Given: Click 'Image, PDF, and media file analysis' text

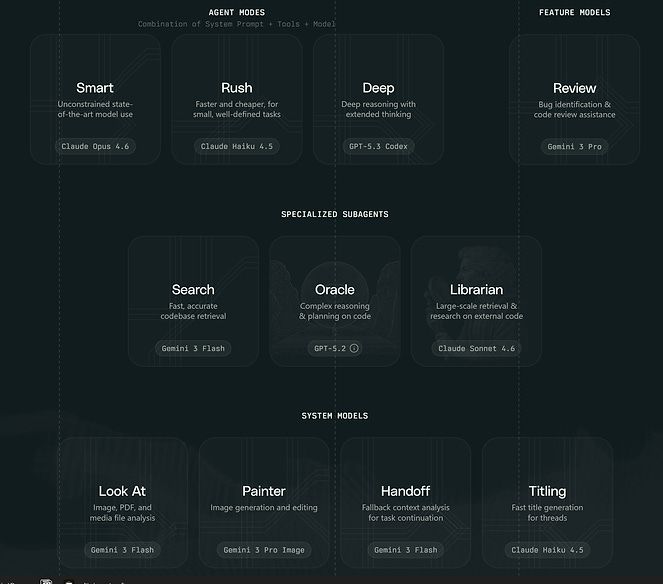Looking at the screenshot, I should [122, 513].
